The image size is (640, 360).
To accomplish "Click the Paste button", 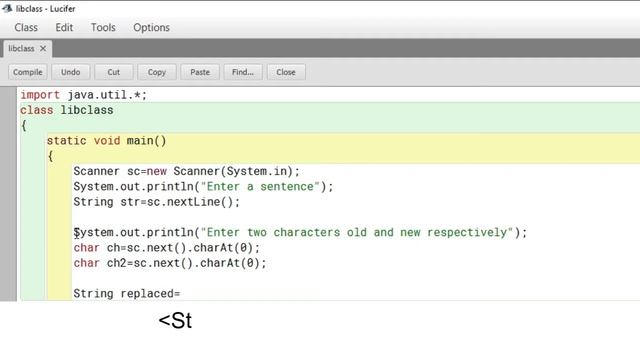I will tap(200, 72).
